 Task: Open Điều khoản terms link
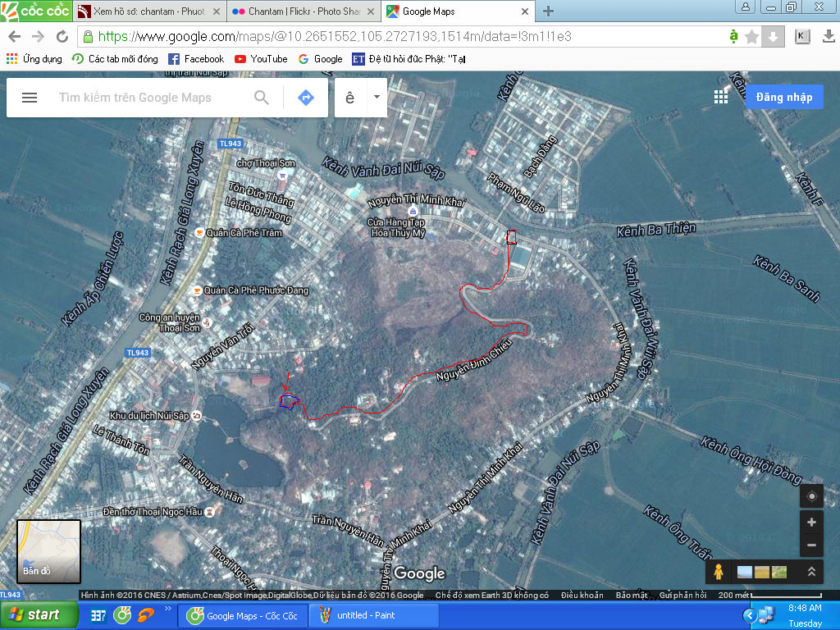(582, 596)
